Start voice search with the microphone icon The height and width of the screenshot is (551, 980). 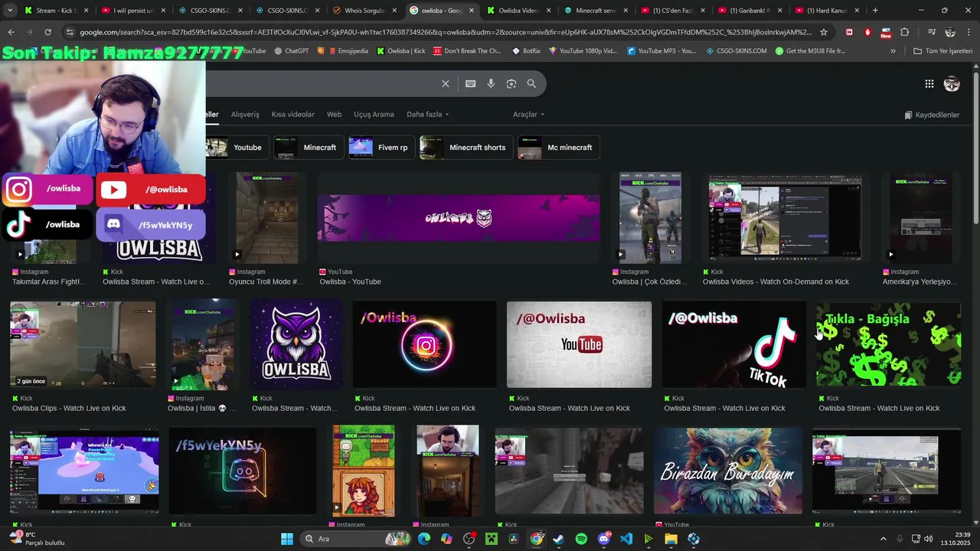tap(491, 83)
